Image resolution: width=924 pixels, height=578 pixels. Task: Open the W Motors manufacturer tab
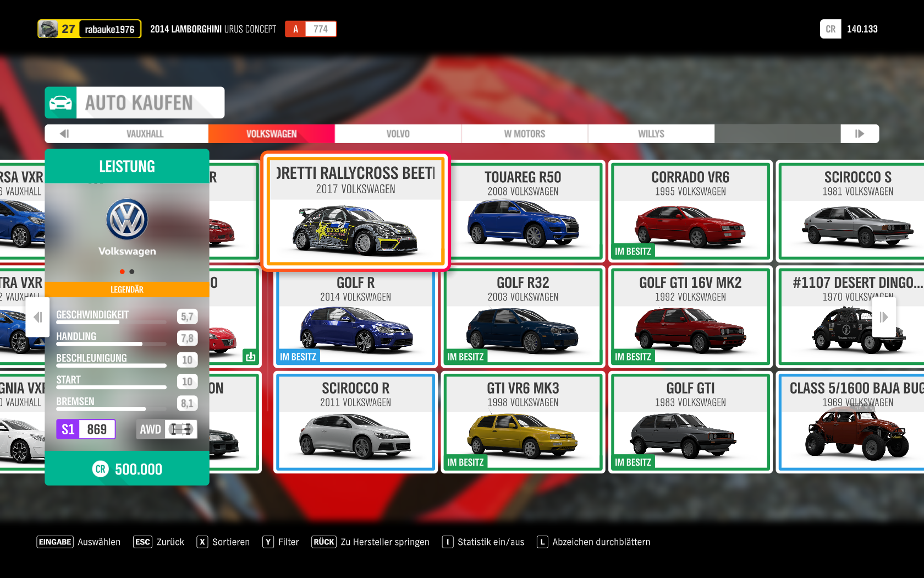(524, 134)
